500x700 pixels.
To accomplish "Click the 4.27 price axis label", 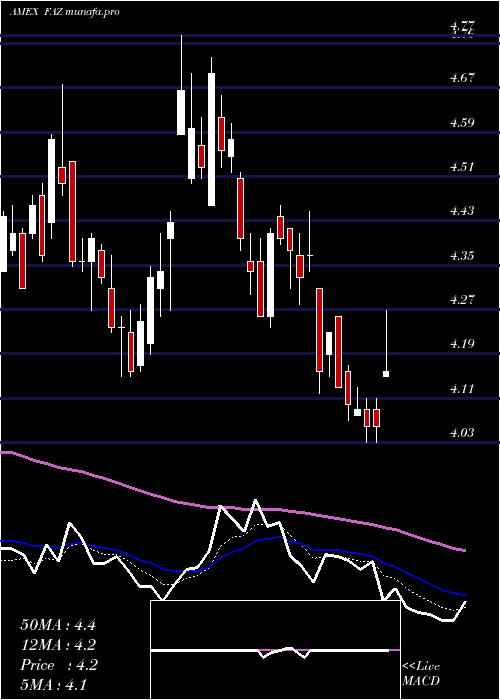I will tap(462, 300).
